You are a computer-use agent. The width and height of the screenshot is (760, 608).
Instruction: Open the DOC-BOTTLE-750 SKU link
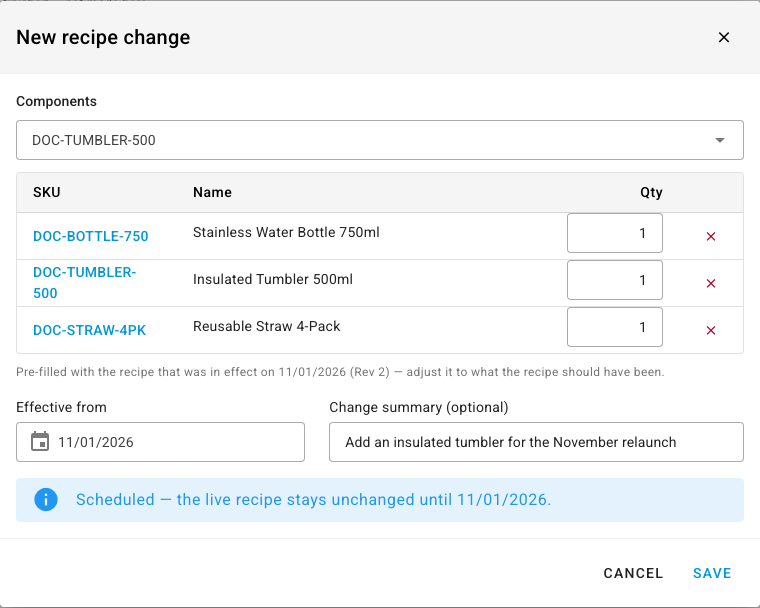tap(91, 236)
